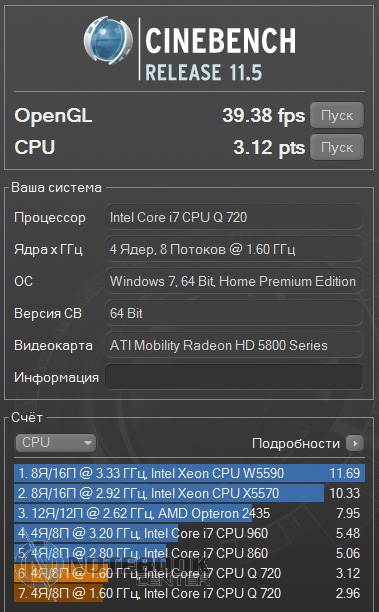Select rank 7 result scoring 2.96
The width and height of the screenshot is (379, 612).
(x=189, y=593)
